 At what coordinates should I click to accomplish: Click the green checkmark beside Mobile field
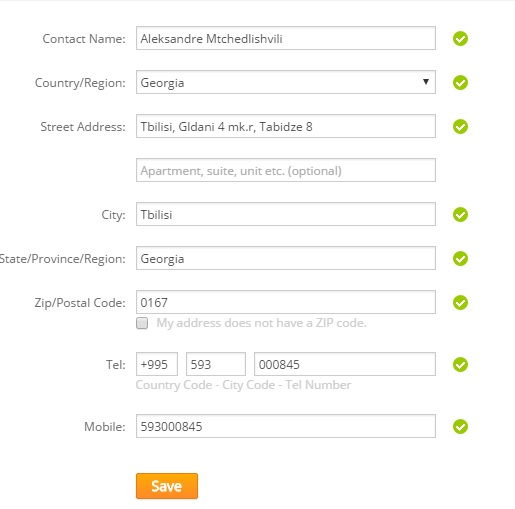click(x=460, y=427)
